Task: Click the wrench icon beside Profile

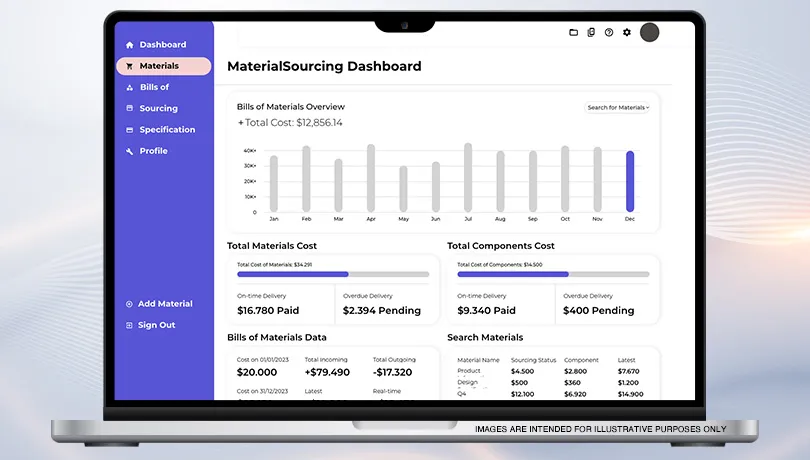Action: pyautogui.click(x=129, y=151)
